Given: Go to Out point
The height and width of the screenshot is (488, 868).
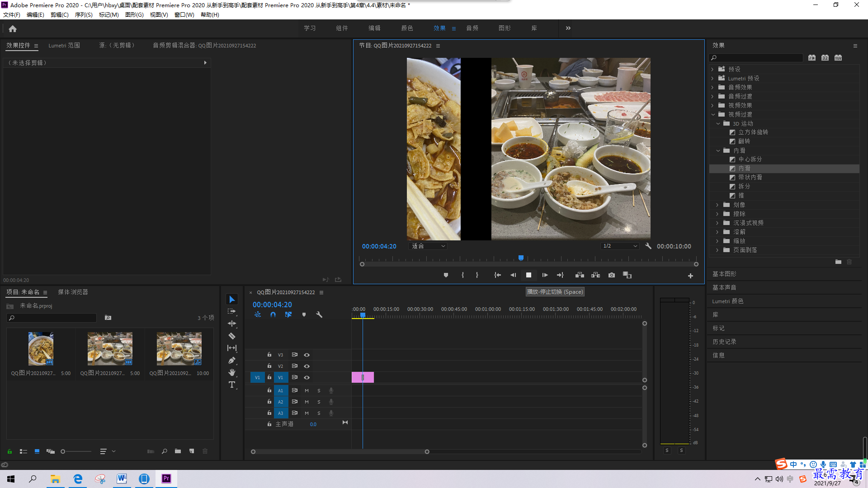Looking at the screenshot, I should [560, 275].
